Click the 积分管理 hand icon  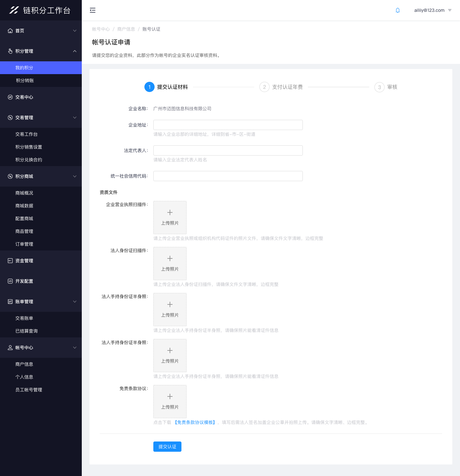[10, 51]
